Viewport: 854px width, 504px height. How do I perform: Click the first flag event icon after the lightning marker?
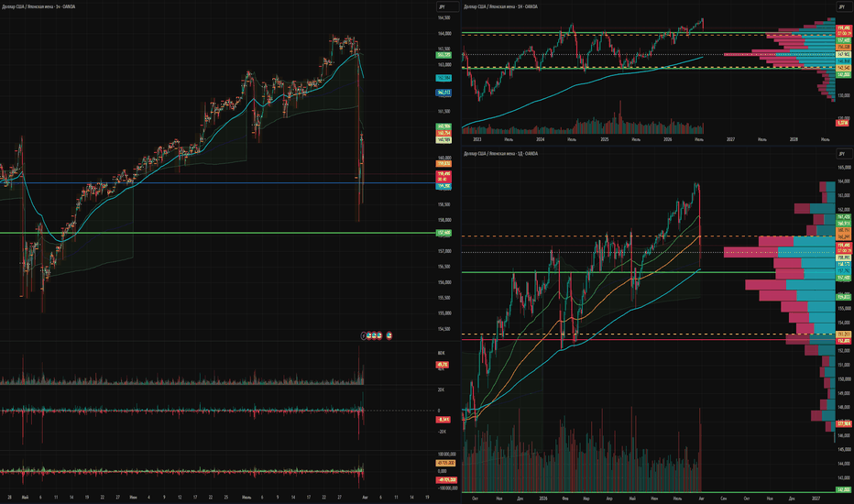pos(368,335)
